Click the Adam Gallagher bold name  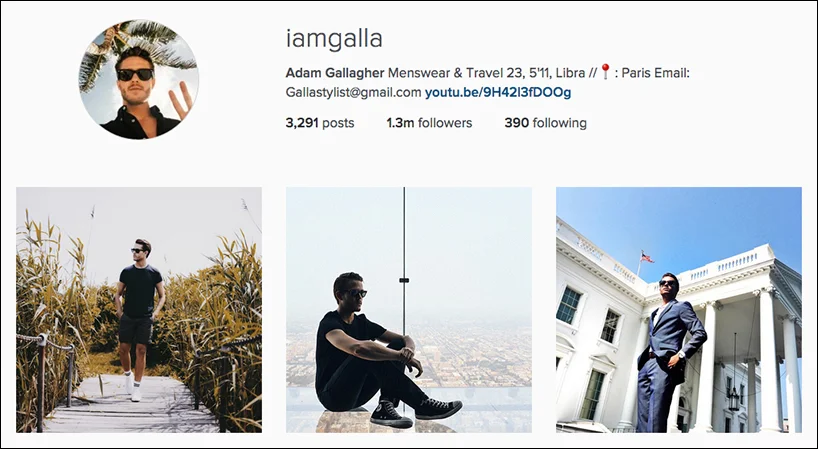click(335, 73)
